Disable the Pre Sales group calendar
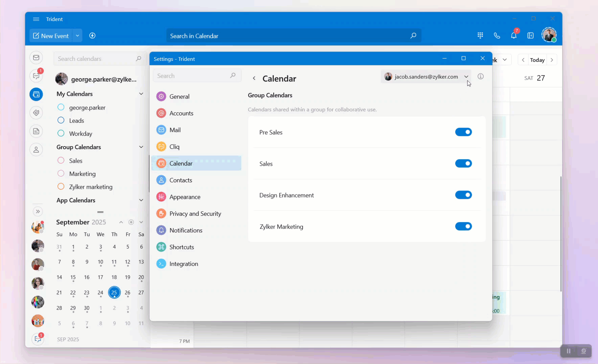Image resolution: width=598 pixels, height=364 pixels. tap(463, 132)
